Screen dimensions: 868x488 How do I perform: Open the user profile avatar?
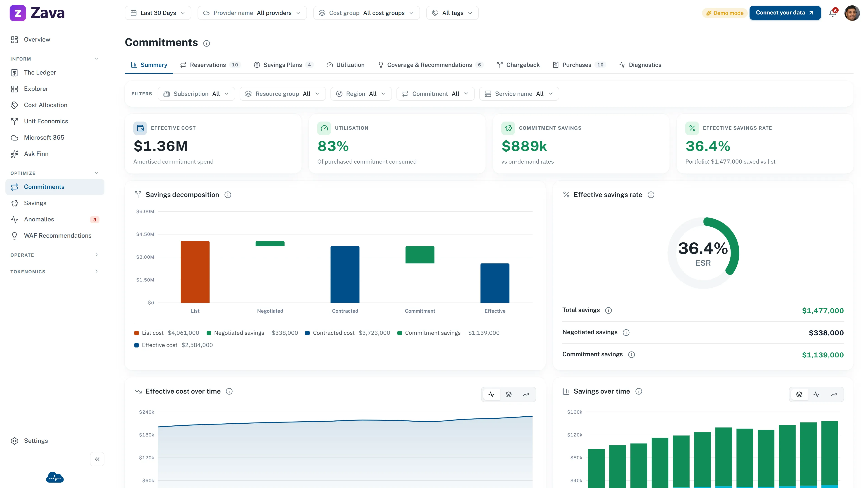click(x=852, y=13)
